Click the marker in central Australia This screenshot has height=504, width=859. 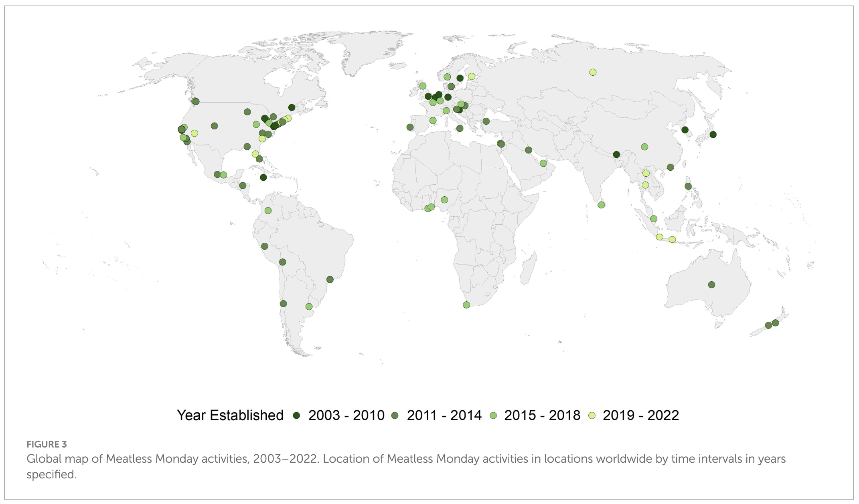pyautogui.click(x=711, y=285)
